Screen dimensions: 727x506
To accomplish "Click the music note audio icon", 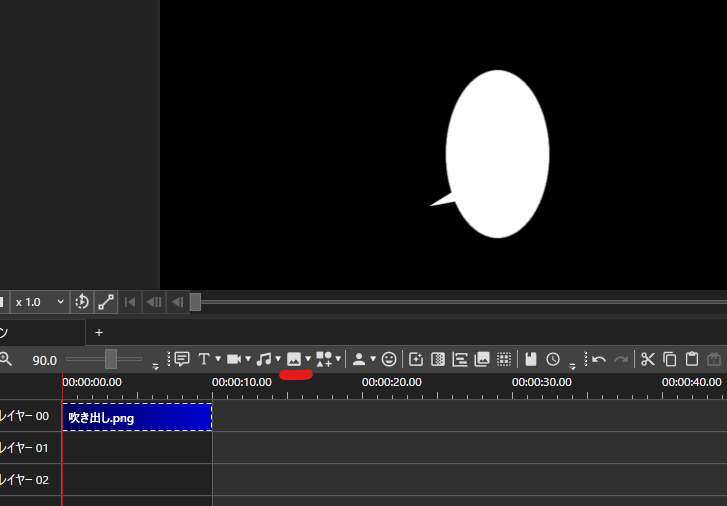I will click(263, 359).
